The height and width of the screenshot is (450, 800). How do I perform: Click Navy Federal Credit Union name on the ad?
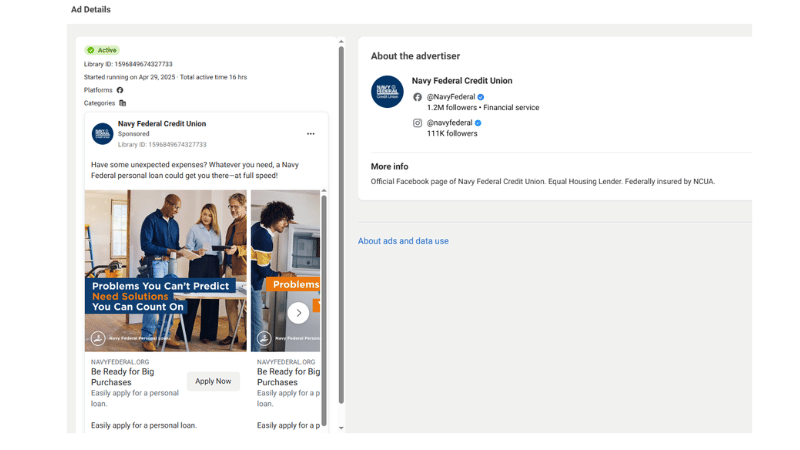[x=162, y=123]
